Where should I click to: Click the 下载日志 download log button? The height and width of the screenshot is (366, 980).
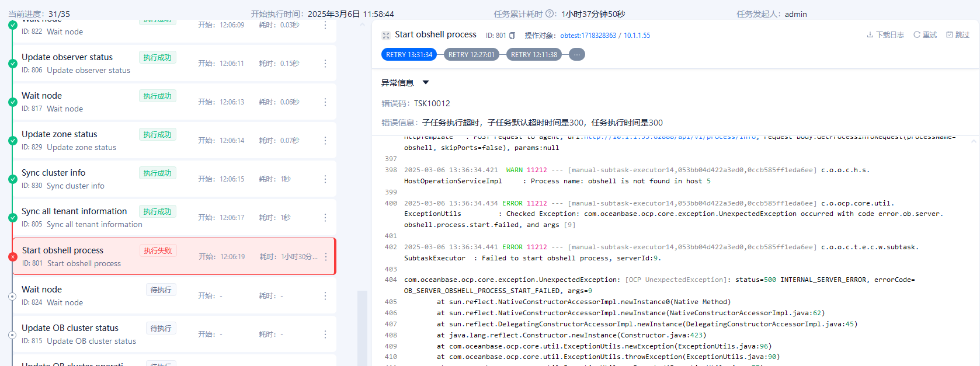[885, 35]
